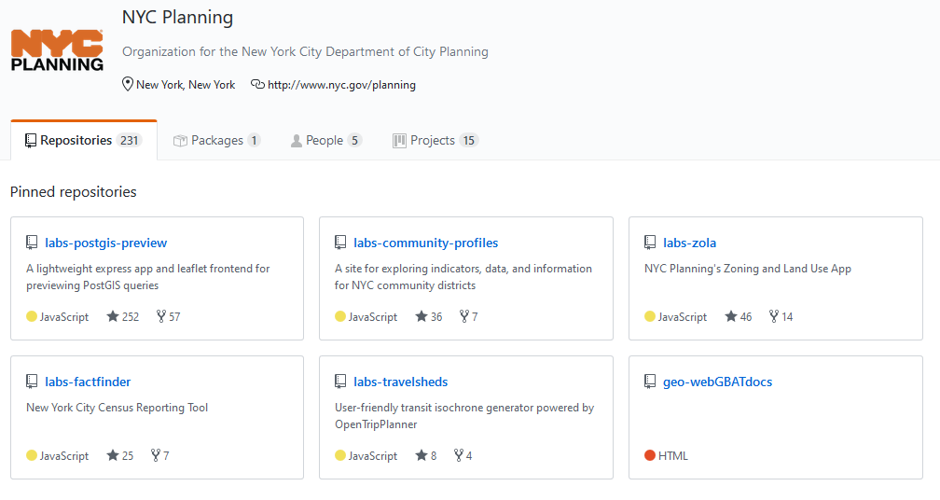Click the repo book icon beside labs-factfinder
Screen dimensions: 940x500
(x=32, y=381)
